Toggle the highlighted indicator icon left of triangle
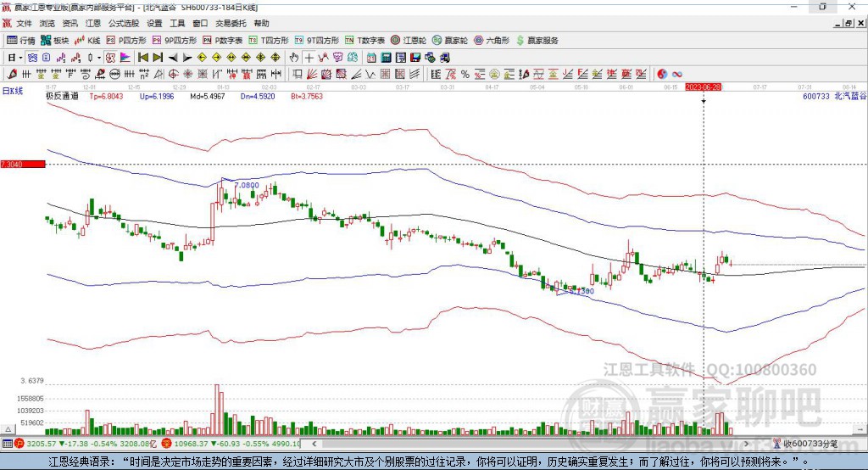 coord(110,58)
